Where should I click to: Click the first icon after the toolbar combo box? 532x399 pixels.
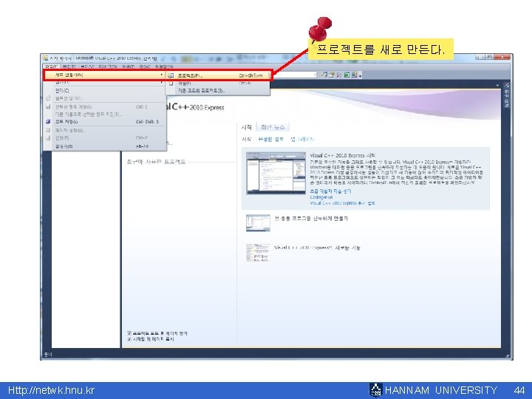(324, 75)
